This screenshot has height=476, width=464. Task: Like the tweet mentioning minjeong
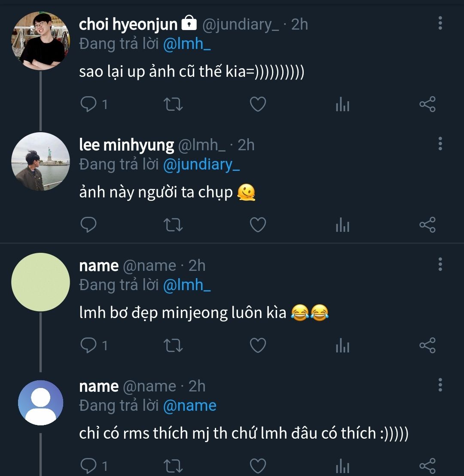point(258,345)
